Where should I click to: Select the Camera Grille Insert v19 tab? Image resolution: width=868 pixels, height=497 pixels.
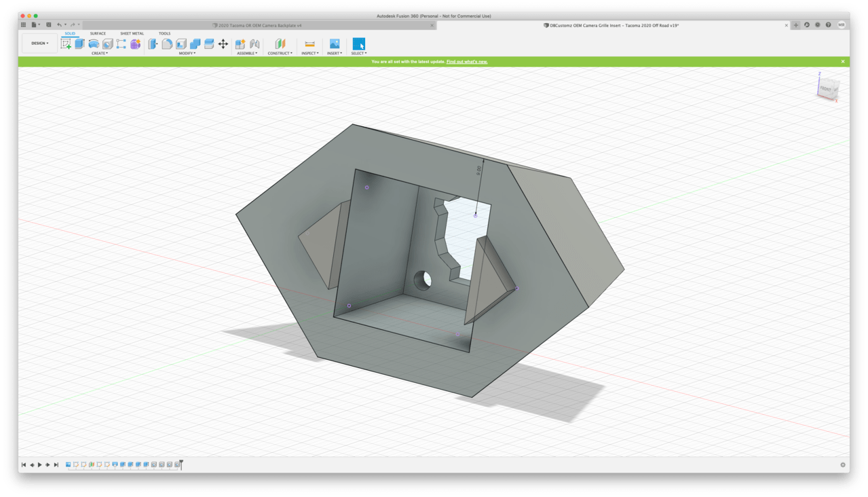613,25
